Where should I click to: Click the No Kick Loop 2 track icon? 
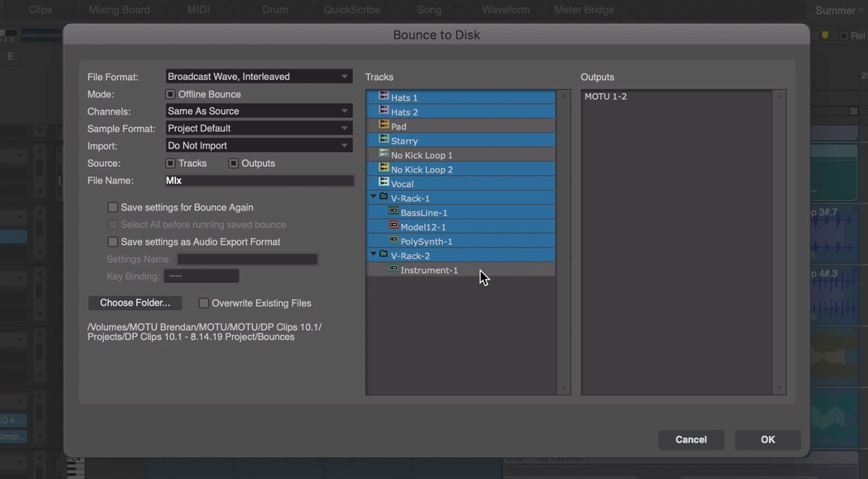tap(384, 168)
